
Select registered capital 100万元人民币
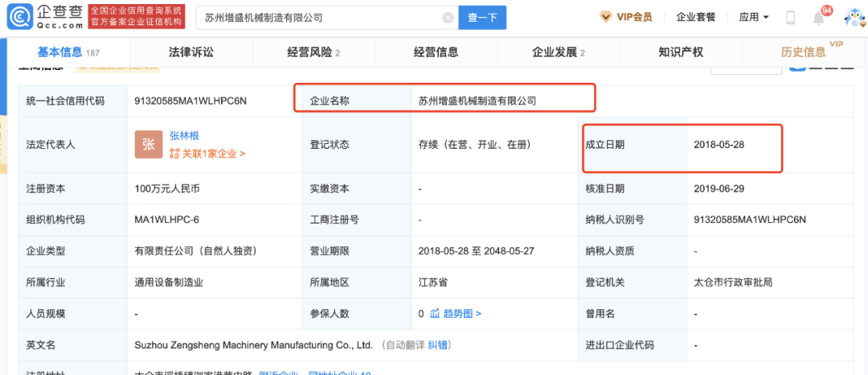pyautogui.click(x=167, y=189)
